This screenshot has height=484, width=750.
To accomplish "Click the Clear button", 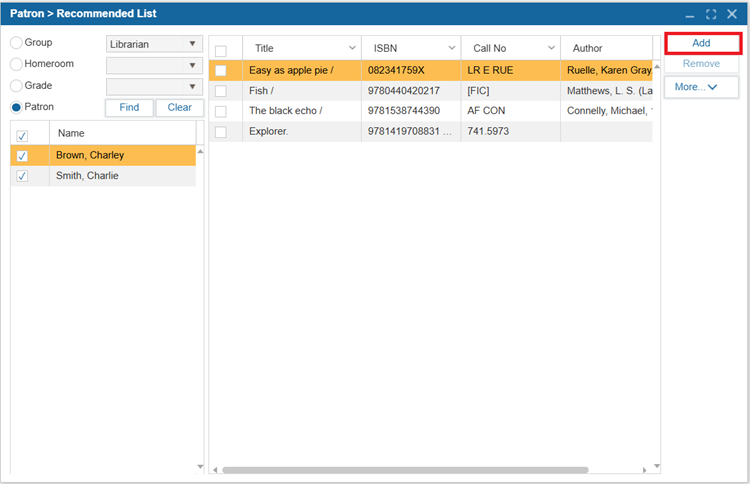I will 179,108.
